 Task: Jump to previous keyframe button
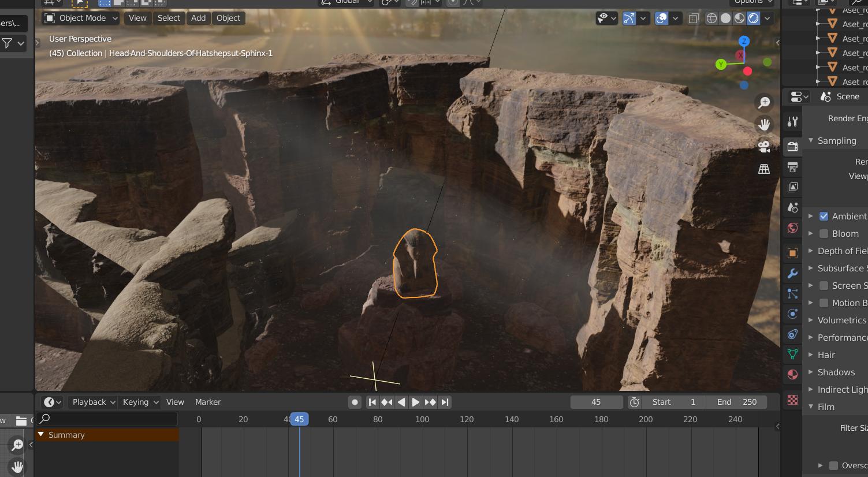click(387, 402)
